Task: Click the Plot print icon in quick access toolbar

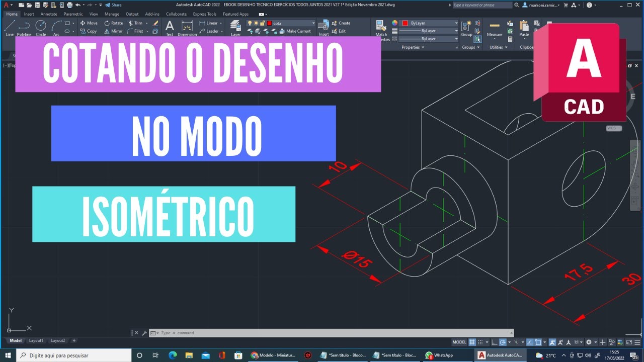Action: 69,5
